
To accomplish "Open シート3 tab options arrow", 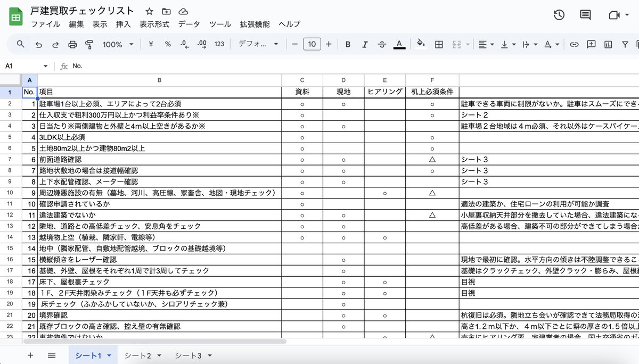I will 209,355.
